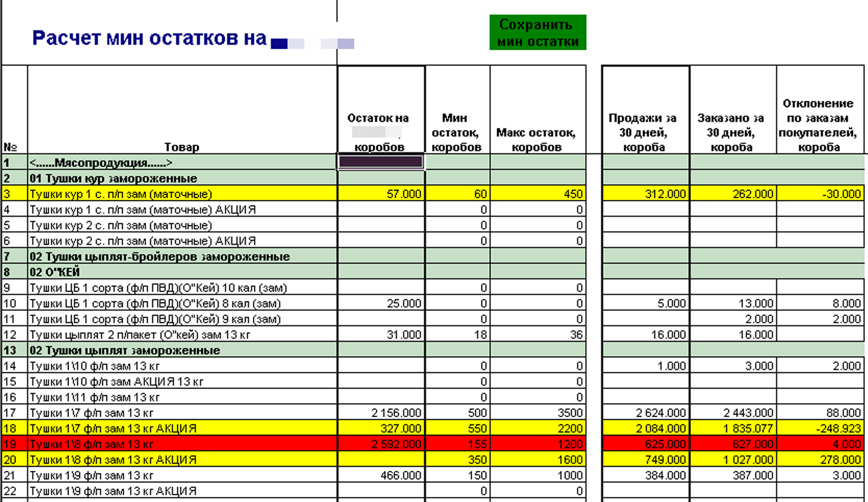Click group 02 Тушки цыплят-бройлеров замороженные
Screen dimensions: 868x502
click(182, 256)
